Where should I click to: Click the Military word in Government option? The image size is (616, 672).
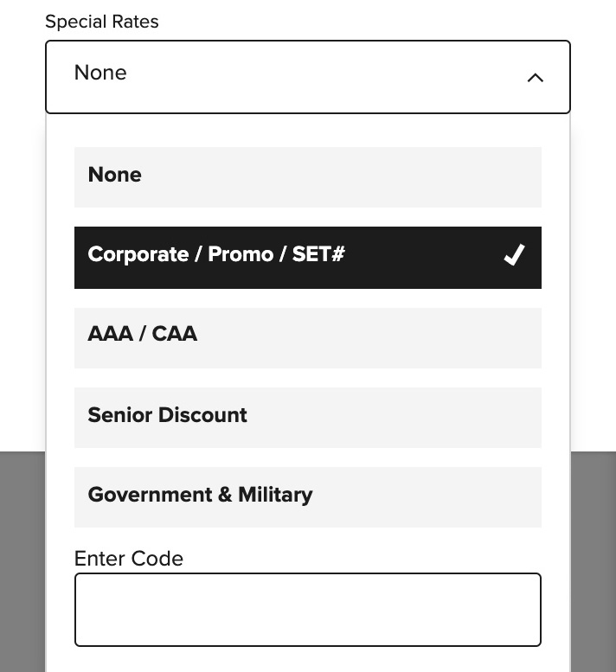(275, 495)
